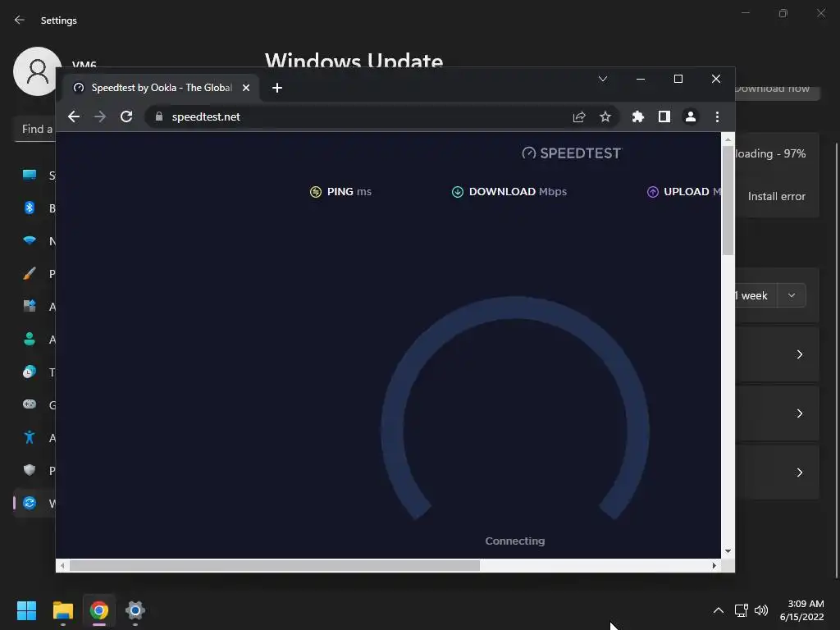
Task: Select Windows Update icon in Settings sidebar
Action: pyautogui.click(x=30, y=503)
